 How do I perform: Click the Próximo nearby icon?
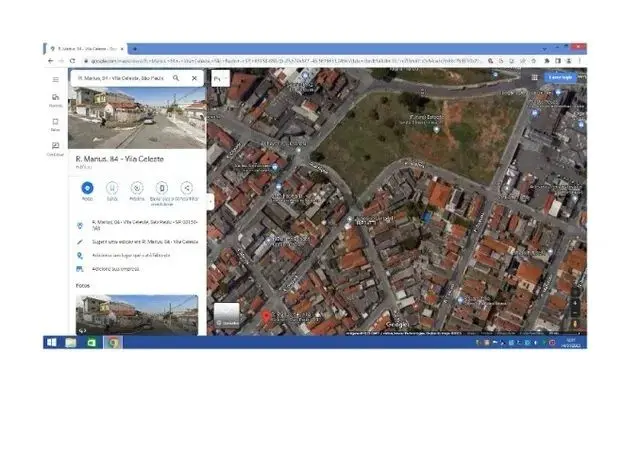(136, 188)
